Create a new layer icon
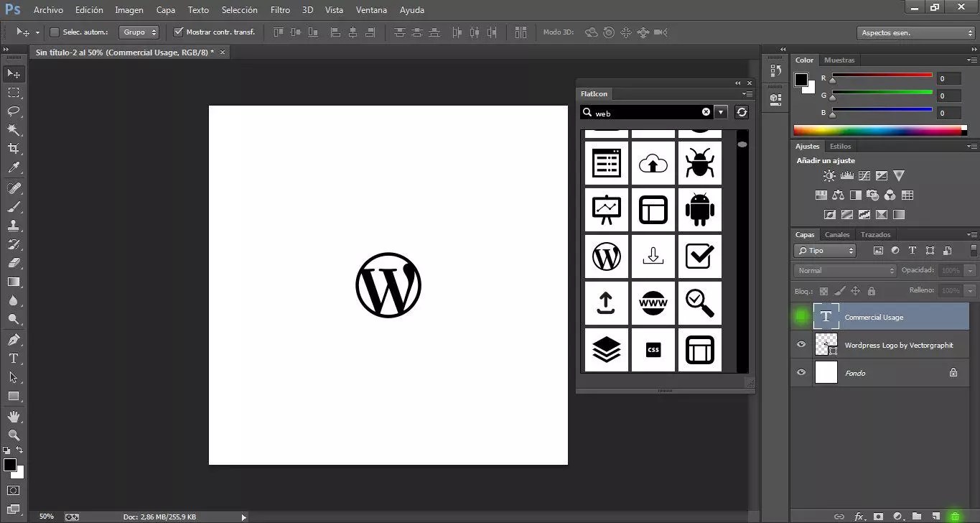 pyautogui.click(x=936, y=517)
